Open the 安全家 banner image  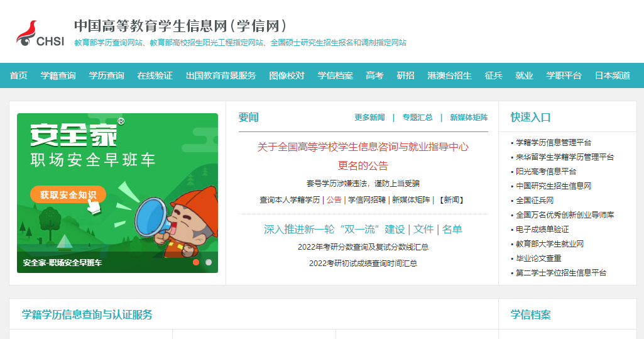117,193
